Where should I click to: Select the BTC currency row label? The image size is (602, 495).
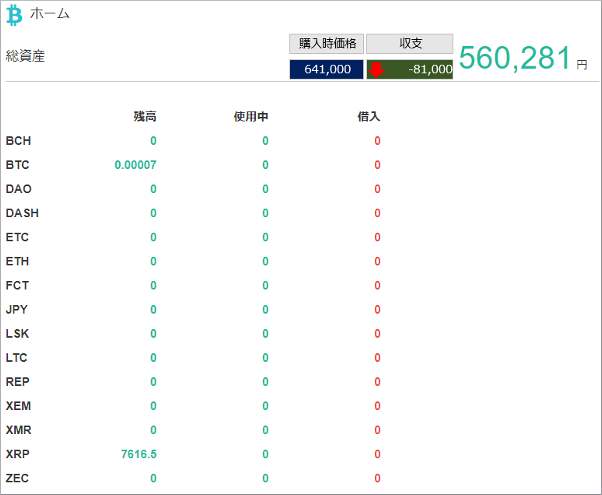pyautogui.click(x=17, y=165)
